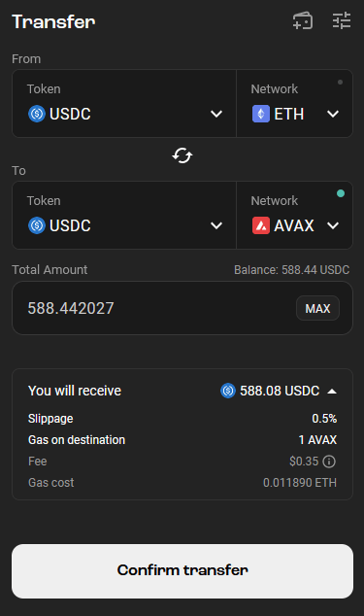Open the To network AVAX dropdown

coord(294,216)
